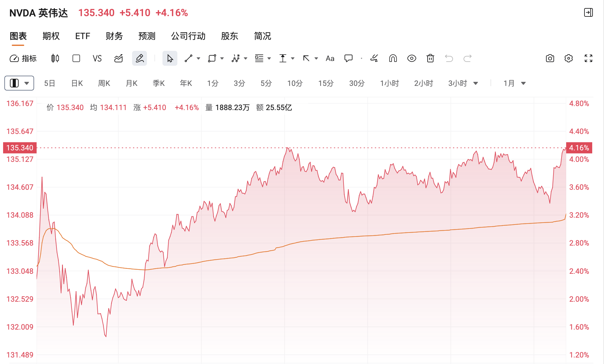
Task: Click the redo arrow
Action: click(x=468, y=58)
